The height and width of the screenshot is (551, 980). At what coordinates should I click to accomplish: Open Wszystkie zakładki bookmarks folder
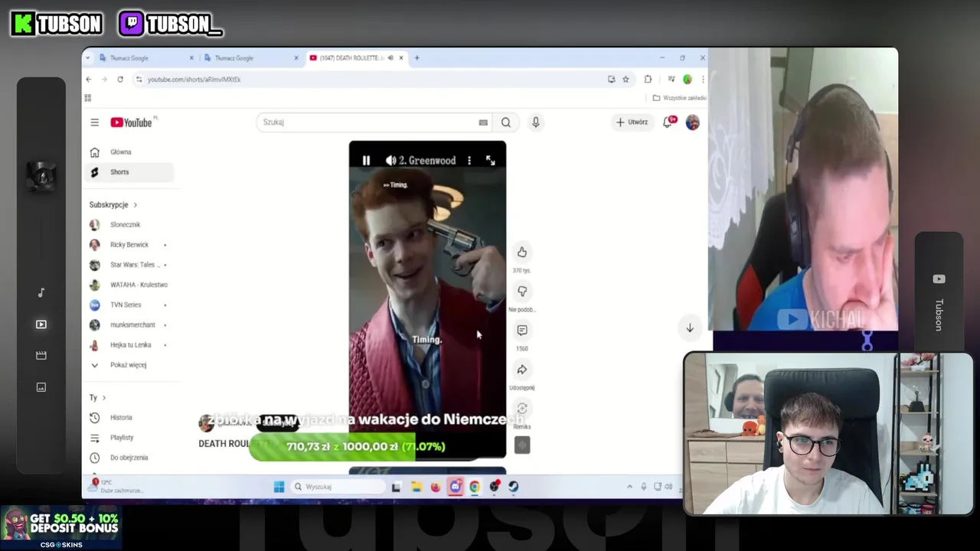pos(679,98)
